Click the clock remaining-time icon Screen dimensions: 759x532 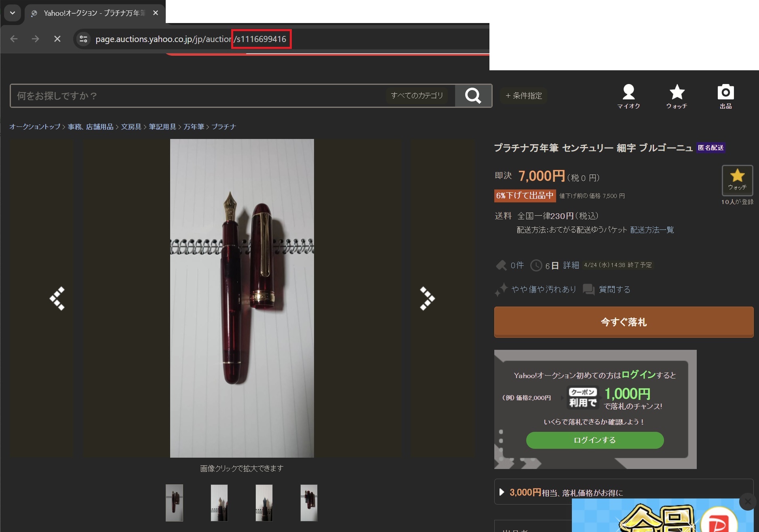tap(536, 265)
